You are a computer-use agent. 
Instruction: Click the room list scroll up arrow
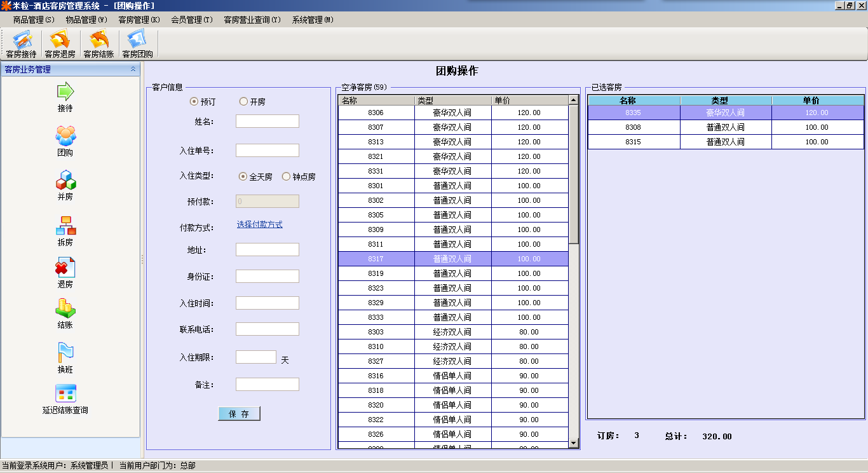pos(574,100)
